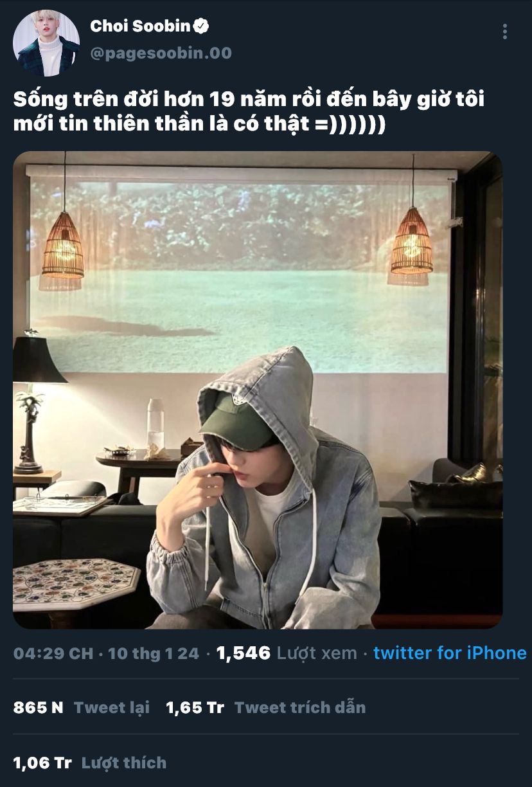Click the blue verified badge
532x787 pixels.
[202, 26]
